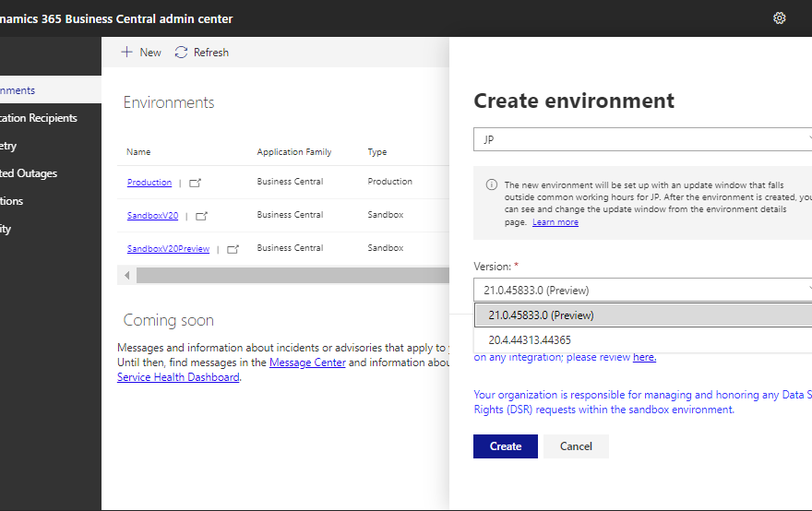Click the Application Family column header
The width and height of the screenshot is (812, 511).
[294, 151]
